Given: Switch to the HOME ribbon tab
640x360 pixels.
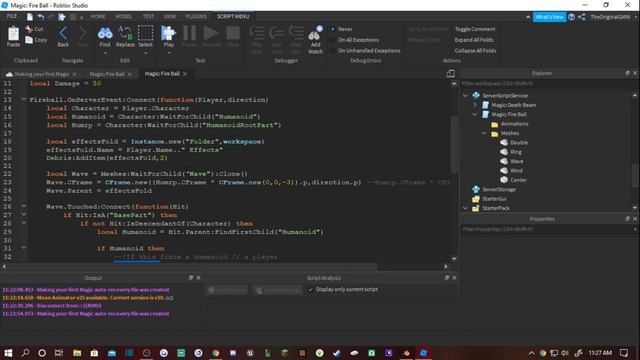Looking at the screenshot, I should point(98,16).
